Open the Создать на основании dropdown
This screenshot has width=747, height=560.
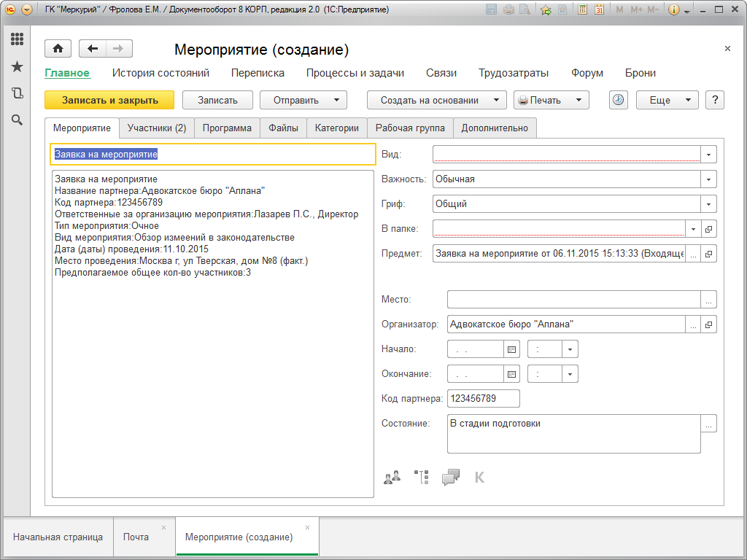pos(436,100)
